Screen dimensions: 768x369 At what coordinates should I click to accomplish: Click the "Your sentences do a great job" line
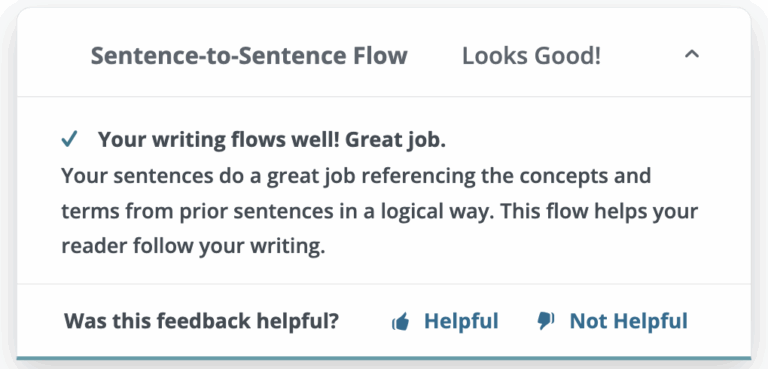[x=356, y=176]
